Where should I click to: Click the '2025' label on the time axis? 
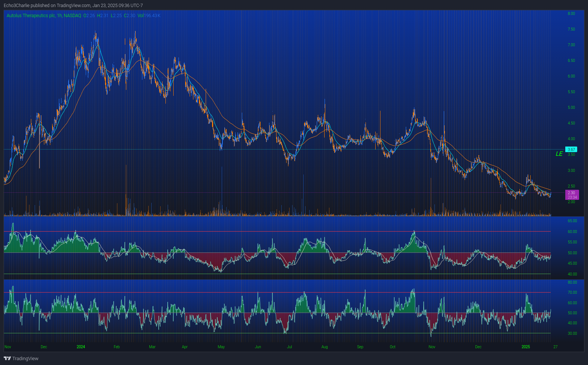tap(526, 347)
